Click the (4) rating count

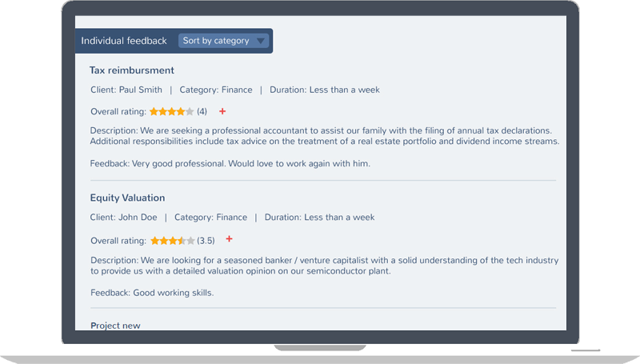[202, 112]
